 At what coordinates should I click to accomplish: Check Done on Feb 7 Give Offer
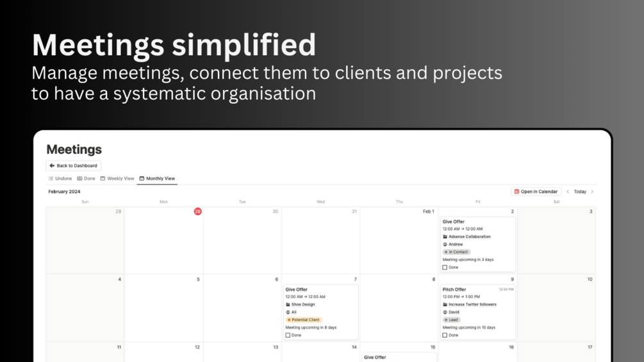(x=288, y=335)
